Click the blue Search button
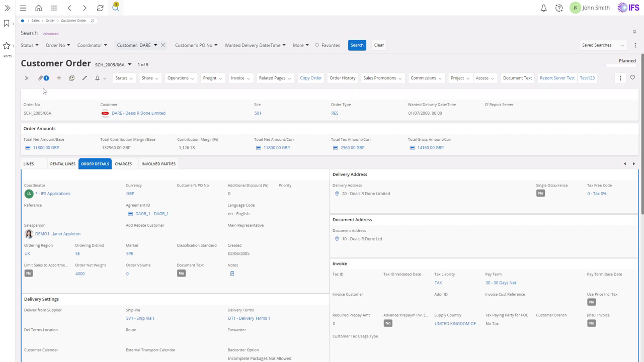This screenshot has width=644, height=362. 357,45
